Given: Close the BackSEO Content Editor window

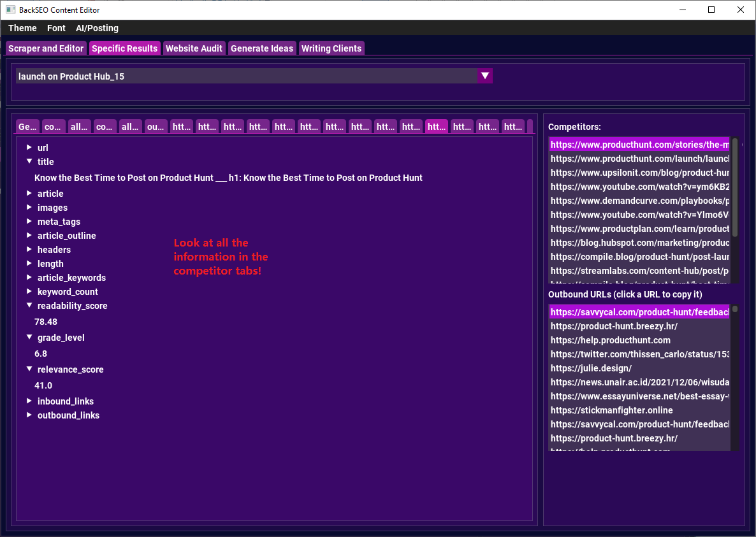Looking at the screenshot, I should point(741,10).
